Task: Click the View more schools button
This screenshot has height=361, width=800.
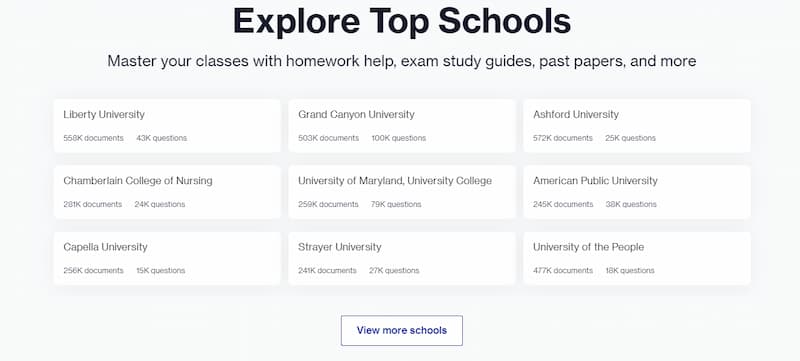Action: click(x=402, y=330)
